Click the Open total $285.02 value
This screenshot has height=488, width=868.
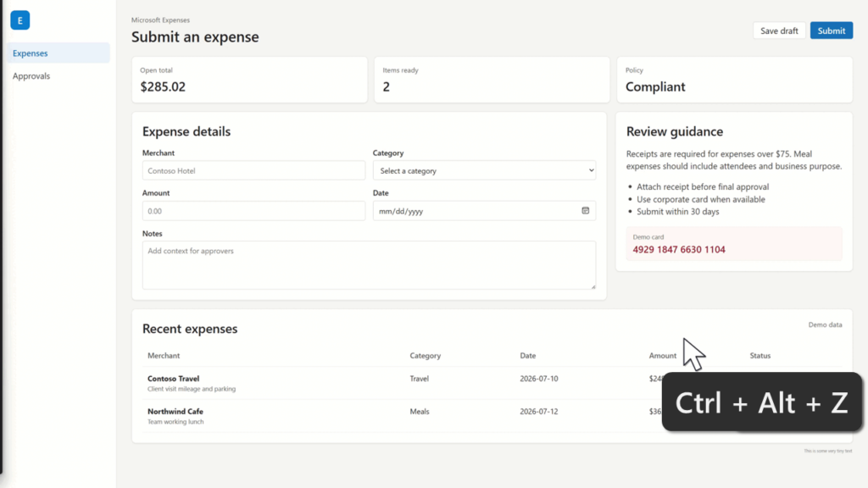click(163, 87)
